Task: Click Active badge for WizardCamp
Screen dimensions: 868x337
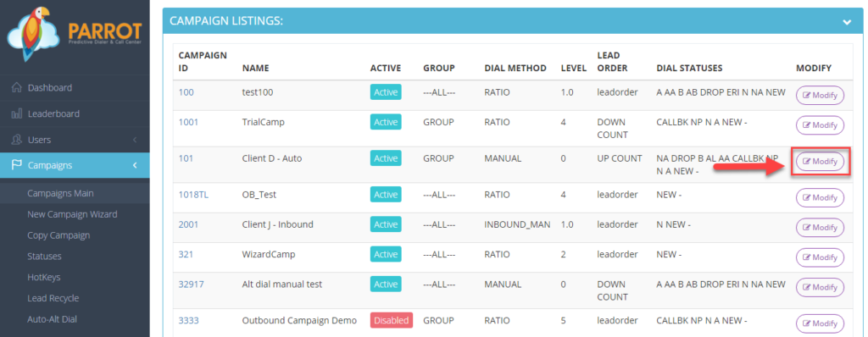Action: (386, 255)
